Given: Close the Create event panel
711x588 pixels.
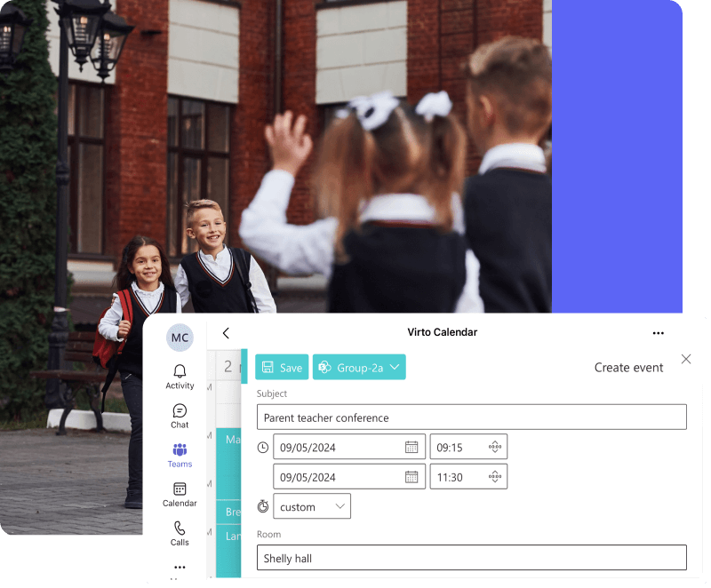Looking at the screenshot, I should [x=687, y=360].
